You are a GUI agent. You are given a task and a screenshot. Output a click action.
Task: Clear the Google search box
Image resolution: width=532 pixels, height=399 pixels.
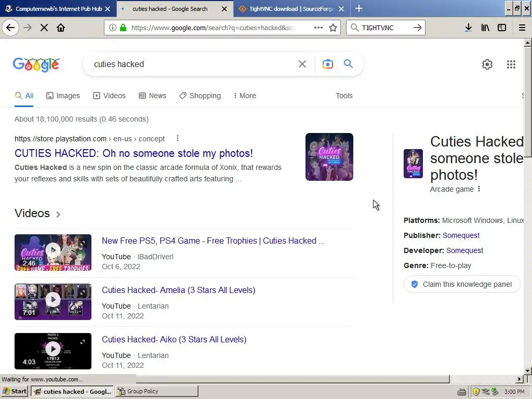[302, 64]
